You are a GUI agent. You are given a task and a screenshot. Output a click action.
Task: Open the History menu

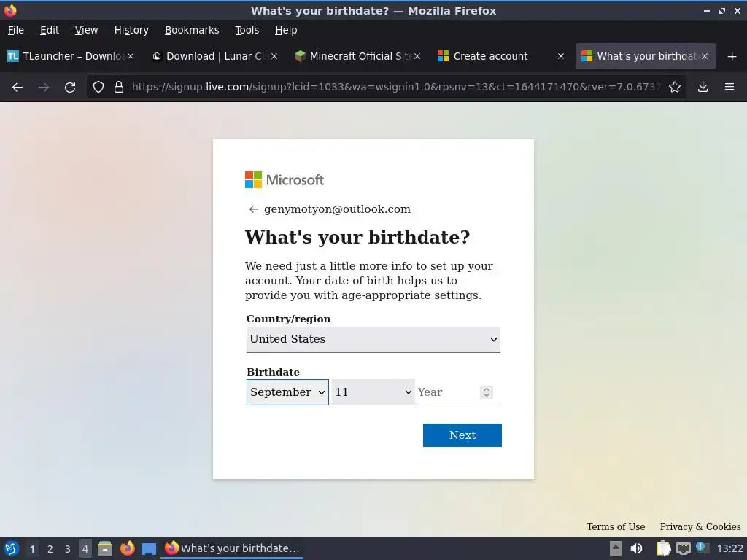[131, 30]
